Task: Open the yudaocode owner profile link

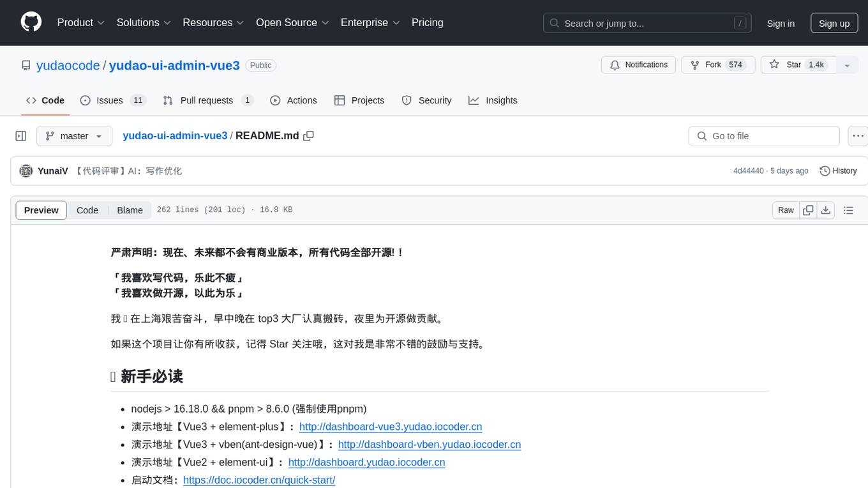Action: click(x=68, y=65)
